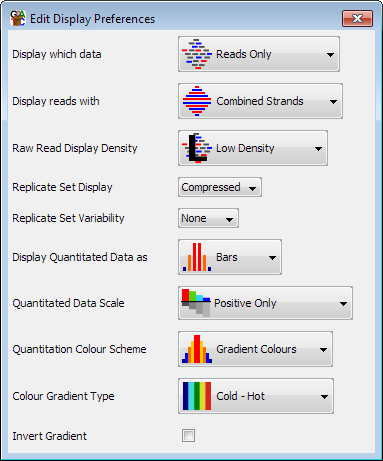Open the Compressed replicate set dropdown
Image resolution: width=383 pixels, height=461 pixels.
[220, 187]
